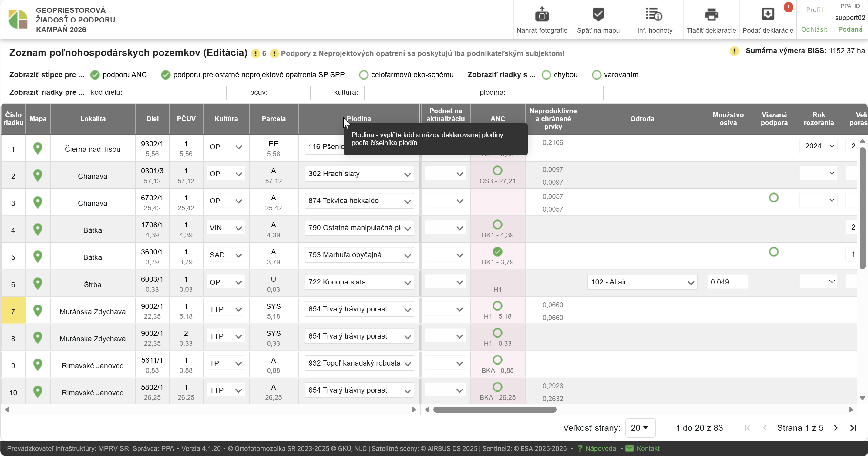Open the Profil link
The image size is (868, 456).
coord(814,10)
